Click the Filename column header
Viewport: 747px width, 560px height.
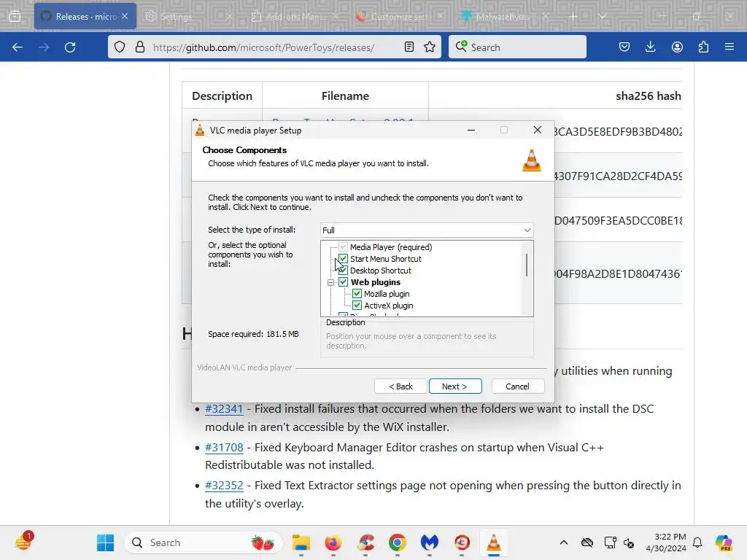pyautogui.click(x=345, y=96)
